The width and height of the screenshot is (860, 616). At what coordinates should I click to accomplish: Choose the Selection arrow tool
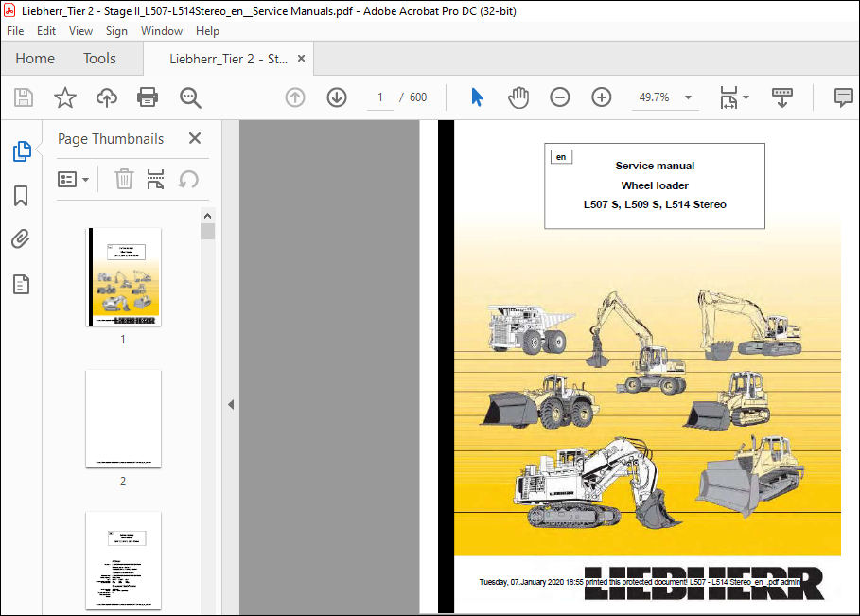(x=477, y=97)
